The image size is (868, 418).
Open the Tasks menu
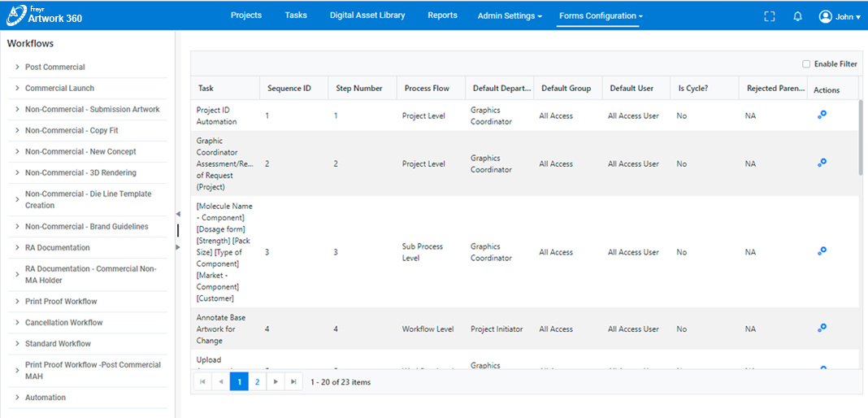click(296, 15)
